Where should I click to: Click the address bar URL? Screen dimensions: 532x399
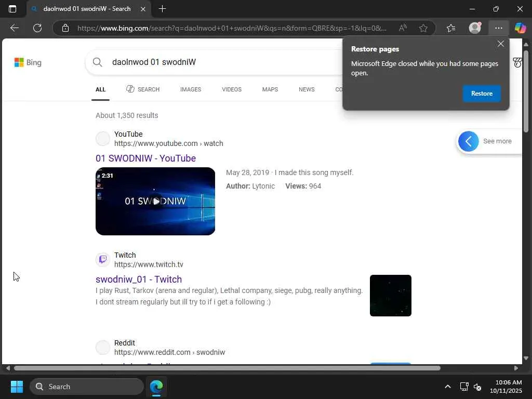point(232,28)
